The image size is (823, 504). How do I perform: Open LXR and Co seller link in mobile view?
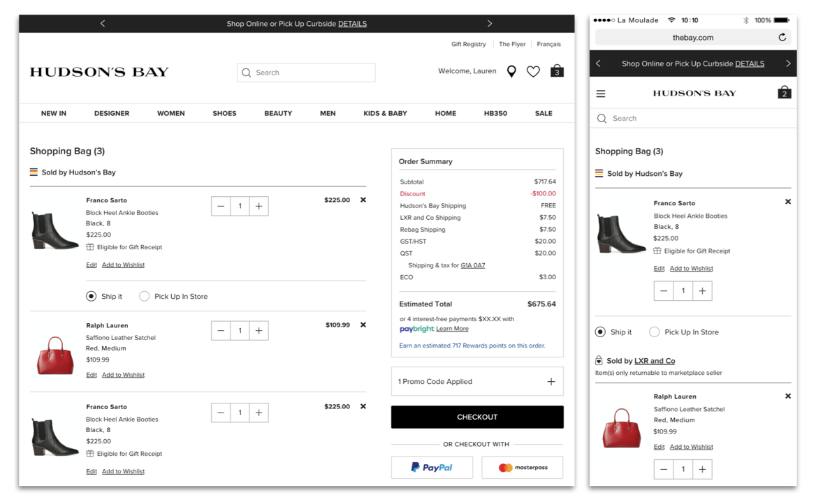tap(655, 361)
